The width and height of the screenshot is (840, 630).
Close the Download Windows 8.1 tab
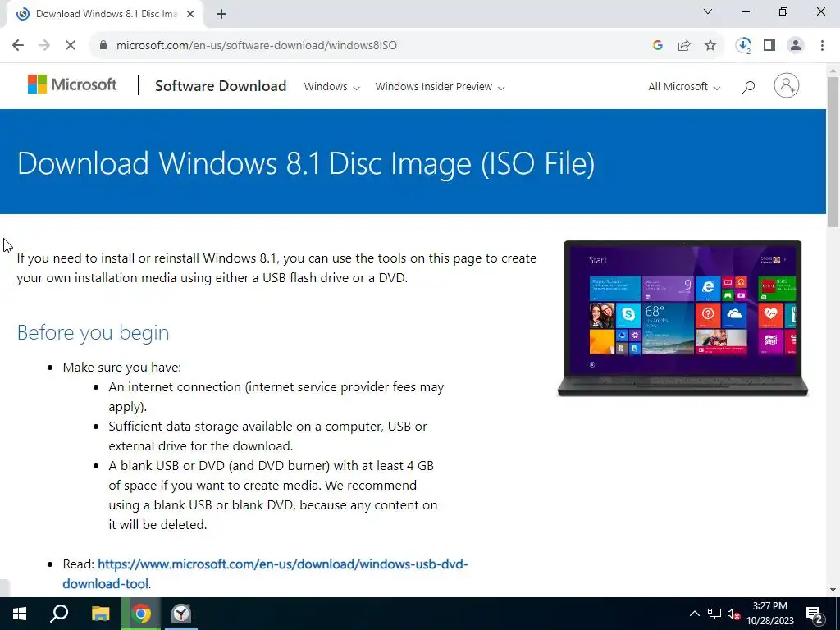pos(190,15)
